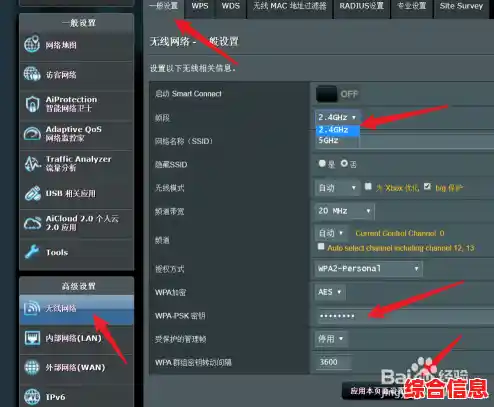The width and height of the screenshot is (494, 407).
Task: Switch to the WPS tab
Action: pos(200,6)
